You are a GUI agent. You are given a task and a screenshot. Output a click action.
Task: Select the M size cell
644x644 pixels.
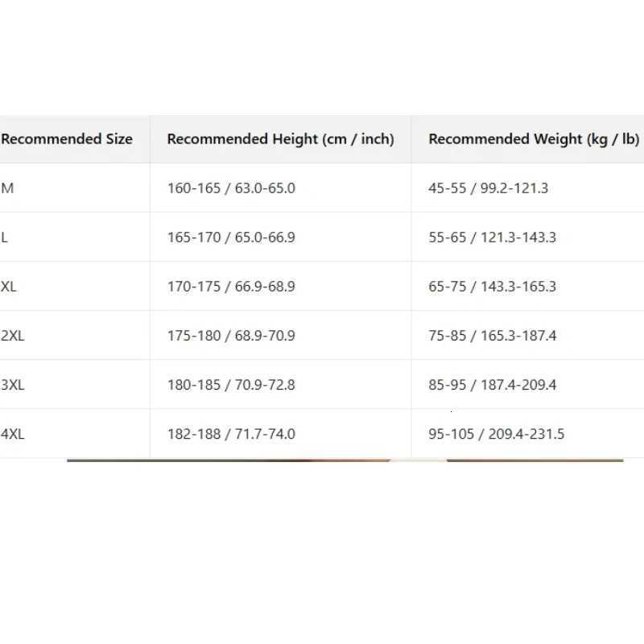8,188
